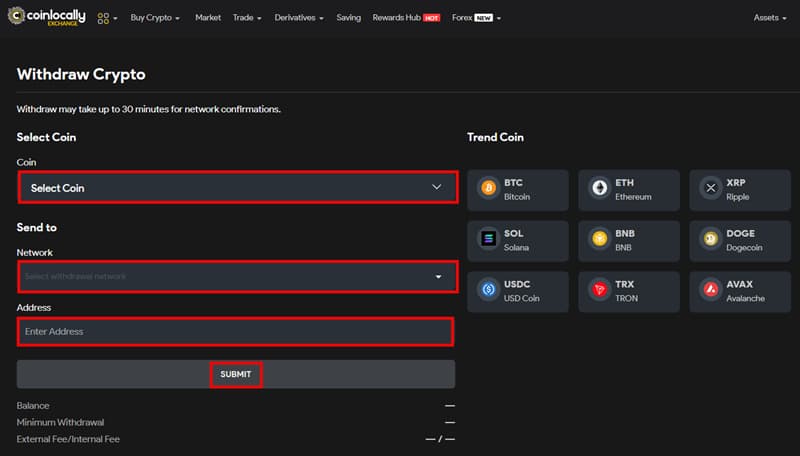
Task: Click the Solana coin icon
Action: [x=488, y=239]
